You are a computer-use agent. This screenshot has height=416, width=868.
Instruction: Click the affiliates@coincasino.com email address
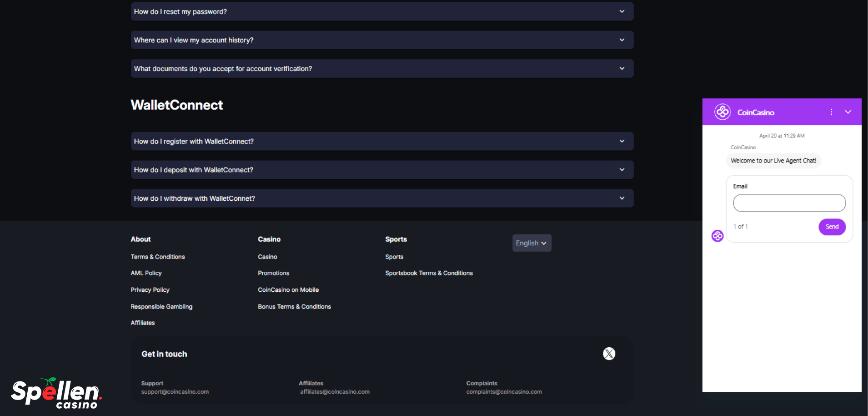coord(335,392)
